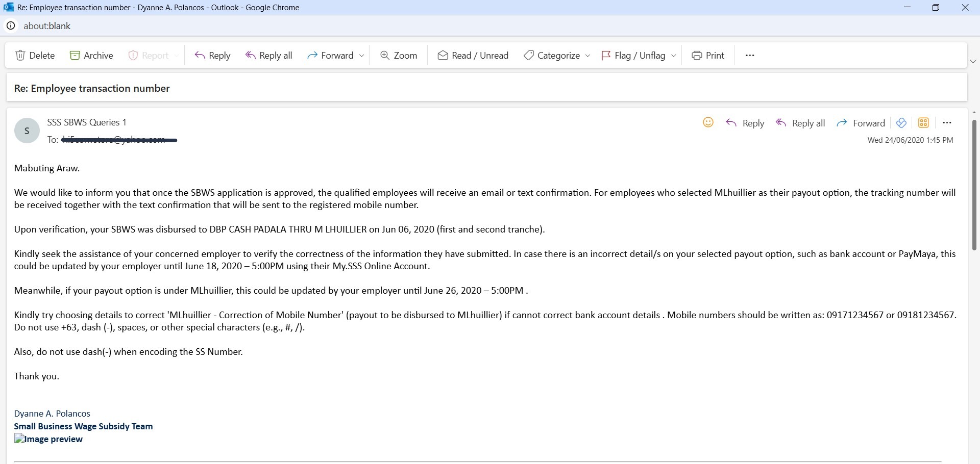The width and height of the screenshot is (980, 464).
Task: Add a smiley reaction to the message
Action: point(708,122)
